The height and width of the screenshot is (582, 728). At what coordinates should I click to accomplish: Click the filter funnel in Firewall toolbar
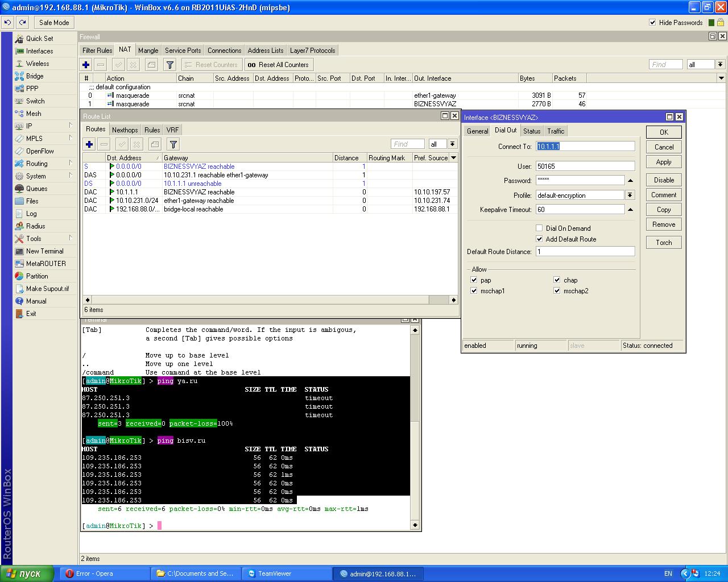point(169,65)
